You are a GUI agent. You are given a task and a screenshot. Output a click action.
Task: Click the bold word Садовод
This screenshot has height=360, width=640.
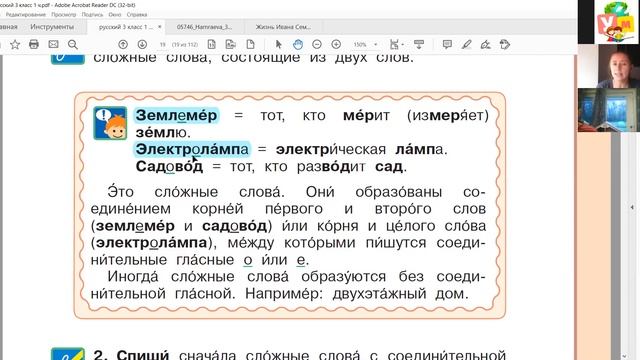tap(169, 167)
